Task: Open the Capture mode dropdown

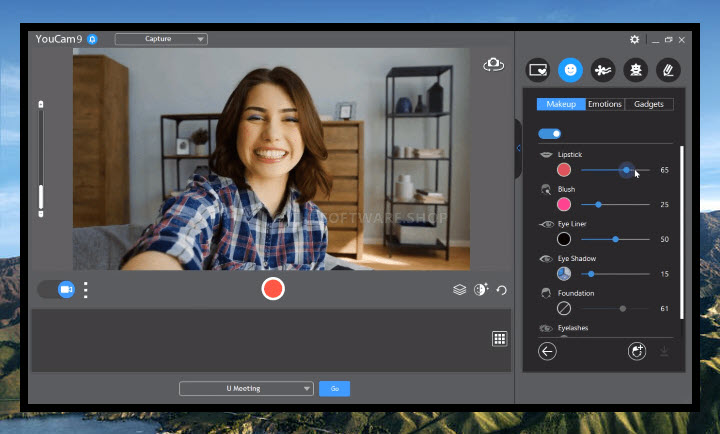Action: 161,39
